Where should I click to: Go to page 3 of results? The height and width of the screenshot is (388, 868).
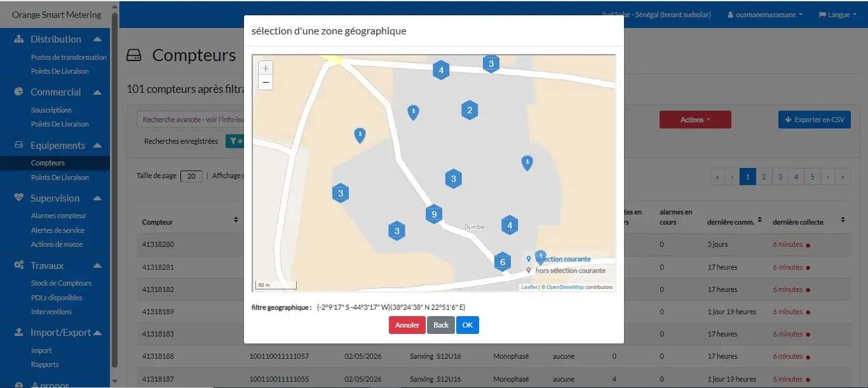tap(780, 177)
